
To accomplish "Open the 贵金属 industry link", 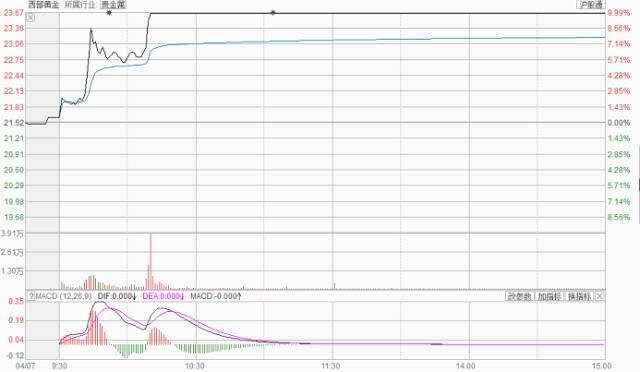I will click(113, 5).
